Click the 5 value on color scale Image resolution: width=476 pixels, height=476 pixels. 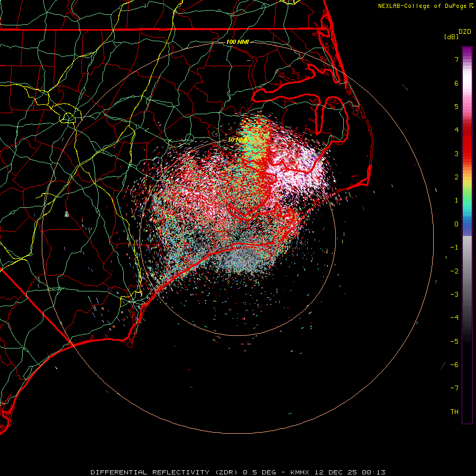[x=456, y=106]
